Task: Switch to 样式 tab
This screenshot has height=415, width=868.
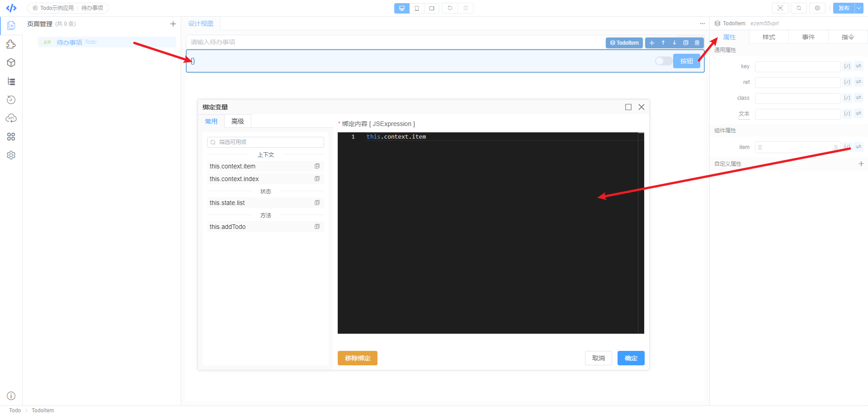Action: pos(769,37)
